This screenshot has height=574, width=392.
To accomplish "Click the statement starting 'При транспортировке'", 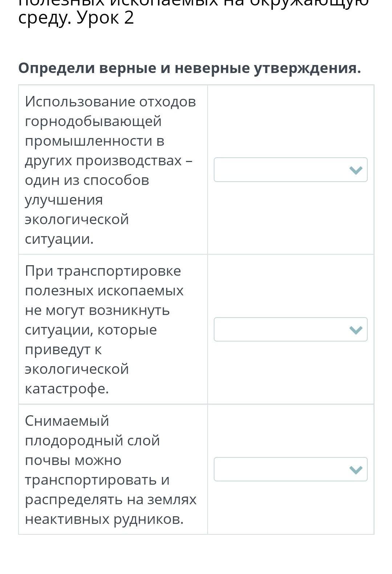I will coord(104,330).
